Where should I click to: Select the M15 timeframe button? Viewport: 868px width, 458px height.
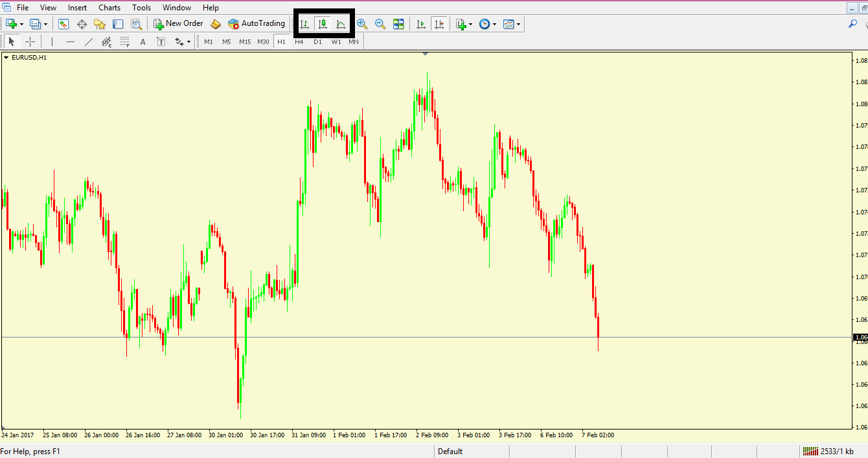pyautogui.click(x=245, y=41)
